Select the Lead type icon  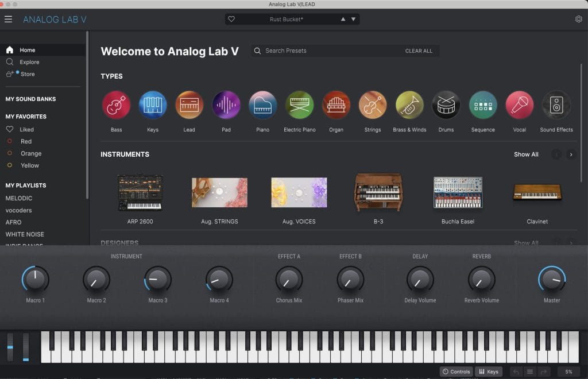(x=189, y=105)
